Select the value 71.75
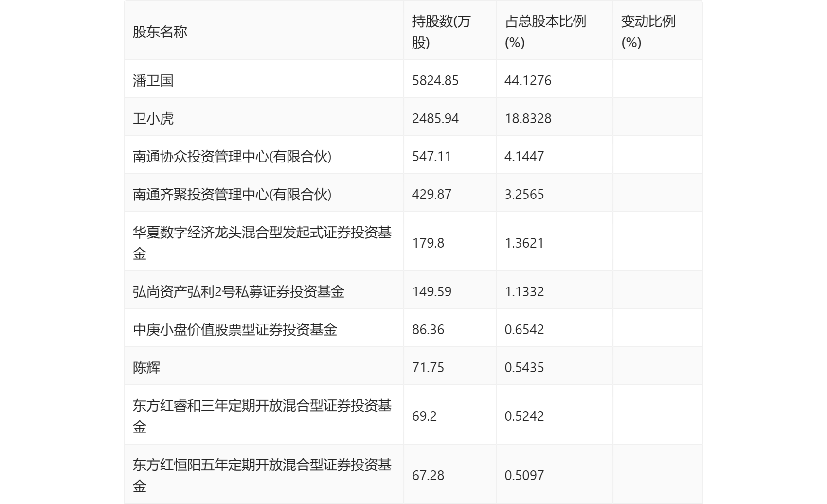Screen dimensions: 827x504 (x=428, y=367)
